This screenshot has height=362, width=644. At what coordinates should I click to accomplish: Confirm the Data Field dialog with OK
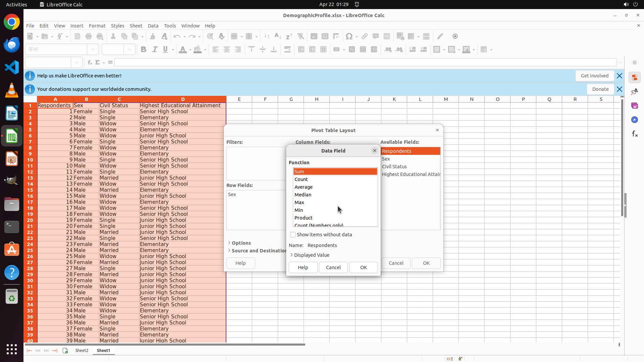pyautogui.click(x=363, y=267)
